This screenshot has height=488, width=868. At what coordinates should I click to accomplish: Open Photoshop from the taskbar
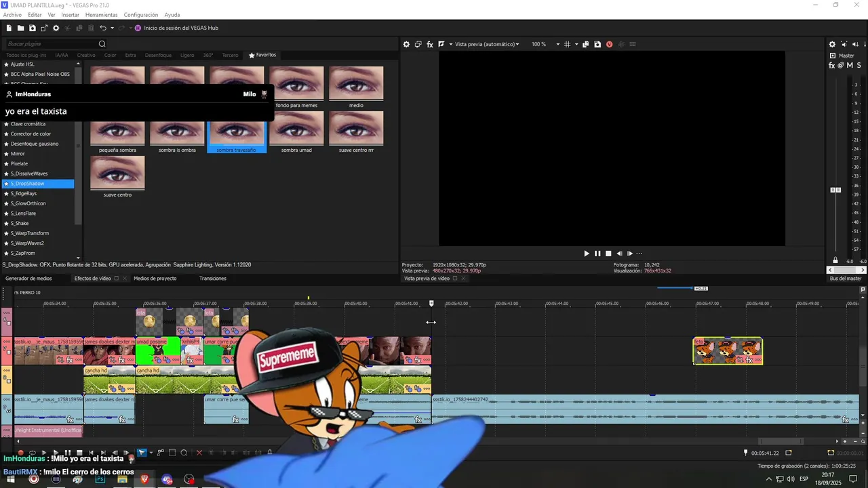pos(100,479)
